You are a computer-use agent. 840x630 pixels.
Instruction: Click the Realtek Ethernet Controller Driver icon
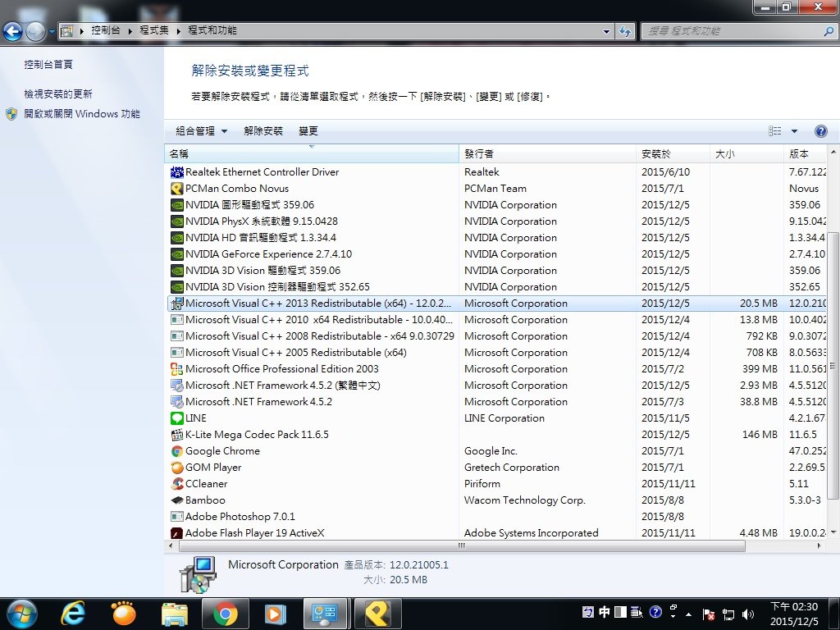point(177,172)
